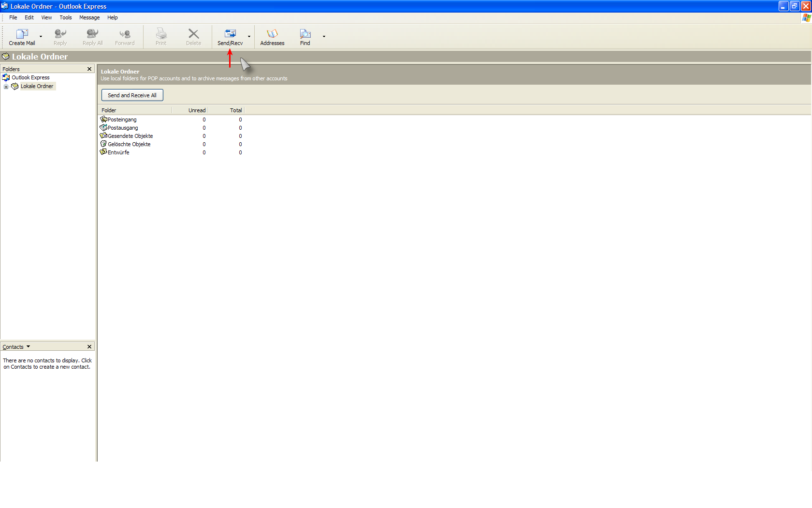The width and height of the screenshot is (812, 508).
Task: Click the Create Mail toolbar icon
Action: pyautogui.click(x=22, y=34)
